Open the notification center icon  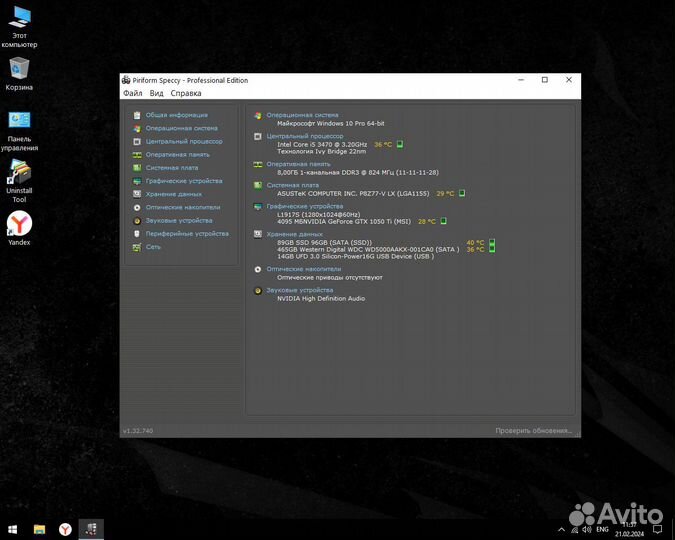click(657, 529)
